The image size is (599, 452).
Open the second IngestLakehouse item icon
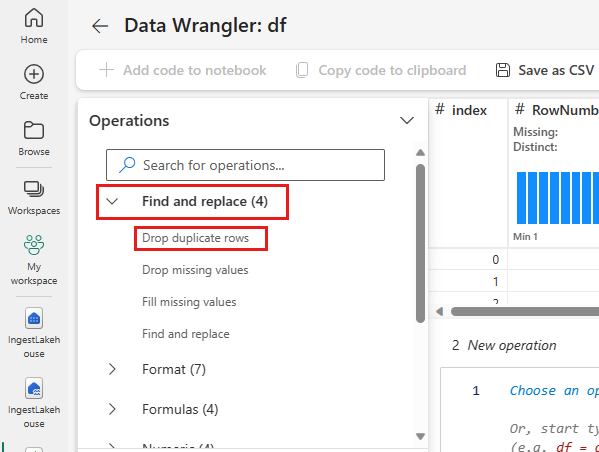pyautogui.click(x=34, y=388)
